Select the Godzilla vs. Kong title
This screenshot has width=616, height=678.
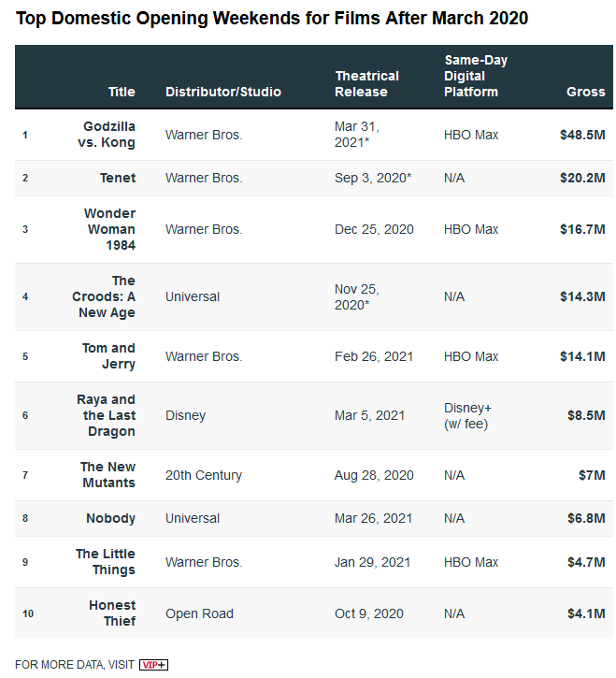pos(109,135)
